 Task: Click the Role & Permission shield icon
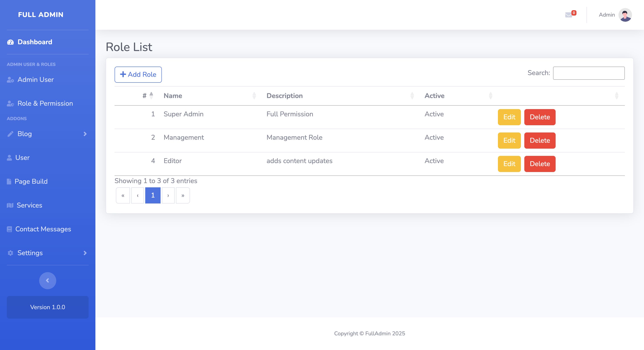click(10, 103)
